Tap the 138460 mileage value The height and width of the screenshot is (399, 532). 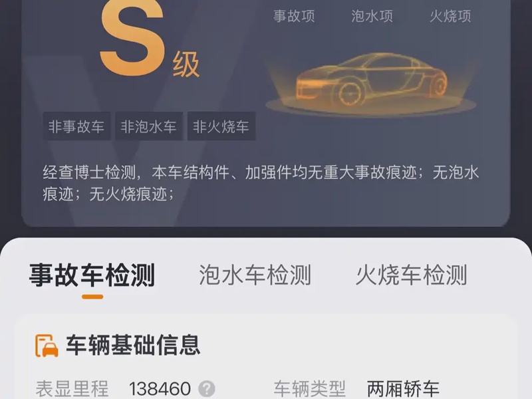pos(160,388)
